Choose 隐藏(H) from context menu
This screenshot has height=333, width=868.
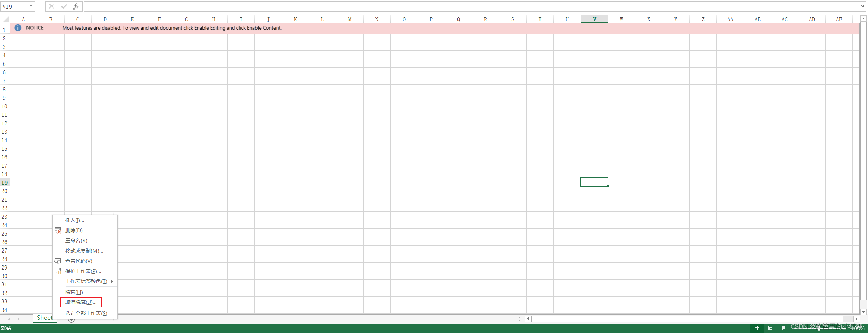[x=85, y=292]
